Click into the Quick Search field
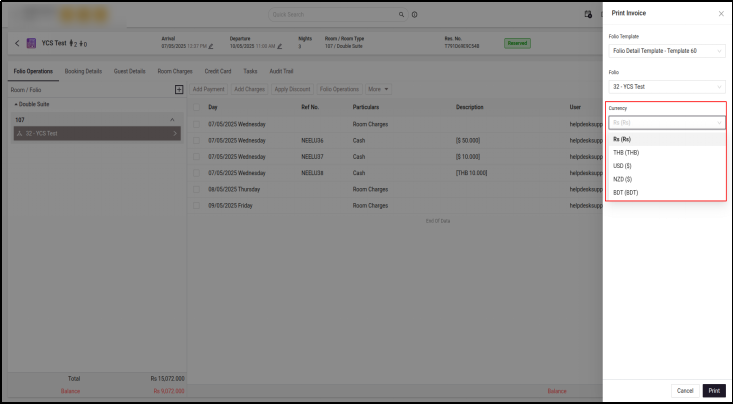This screenshot has width=733, height=404. (x=334, y=14)
